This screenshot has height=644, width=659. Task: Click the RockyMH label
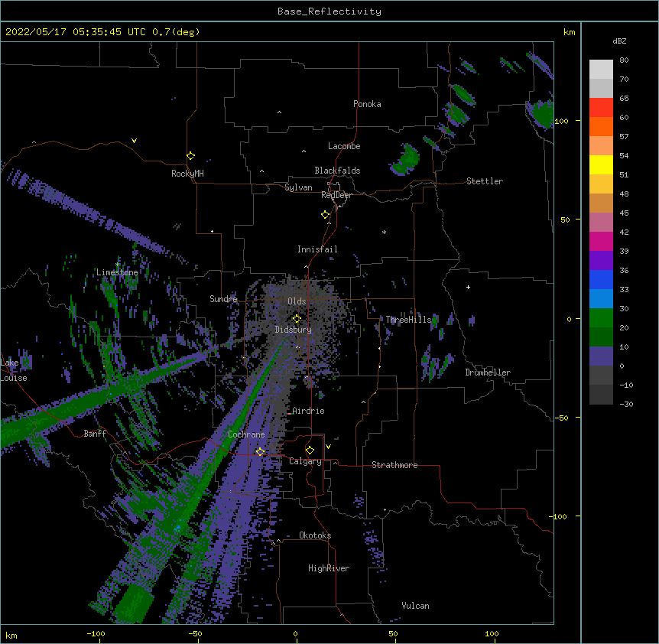[x=187, y=174]
